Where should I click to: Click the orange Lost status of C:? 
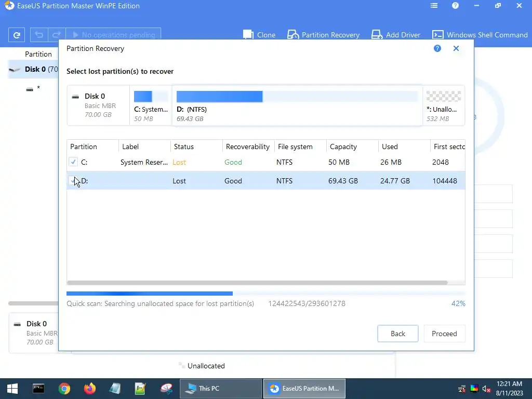179,162
